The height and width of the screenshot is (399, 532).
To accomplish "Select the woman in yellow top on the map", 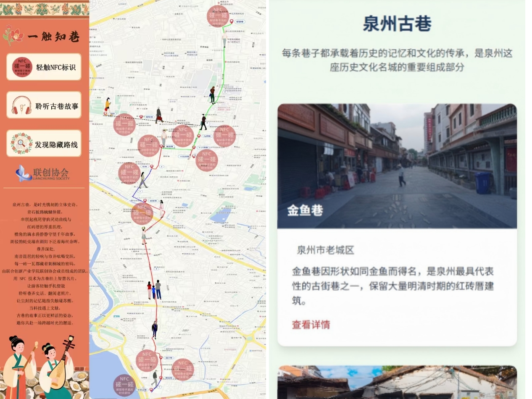I will point(108,105).
